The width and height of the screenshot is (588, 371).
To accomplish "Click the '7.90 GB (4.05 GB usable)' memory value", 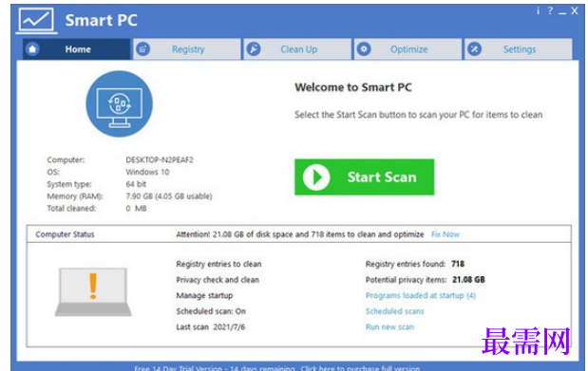I will pyautogui.click(x=169, y=196).
